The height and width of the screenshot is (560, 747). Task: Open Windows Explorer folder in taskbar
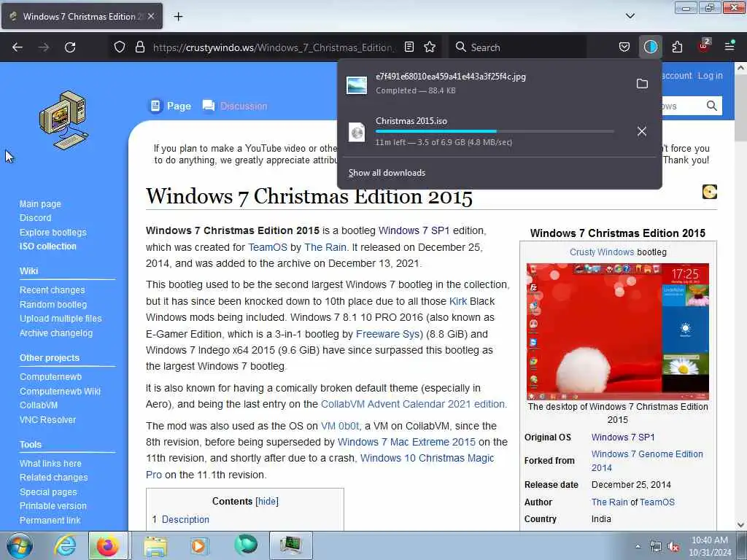pyautogui.click(x=156, y=545)
